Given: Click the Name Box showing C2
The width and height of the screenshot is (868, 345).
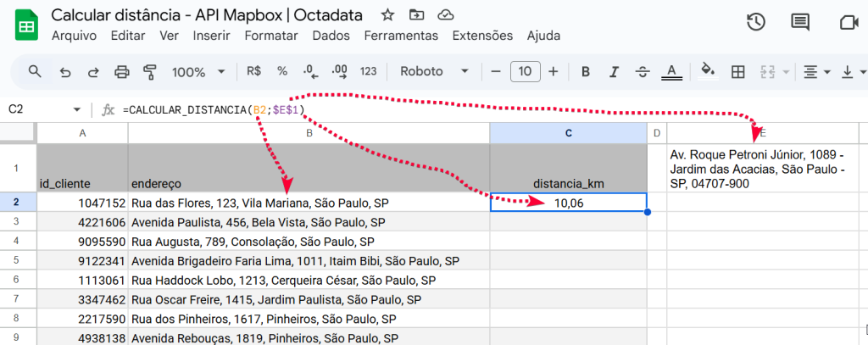Looking at the screenshot, I should click(x=39, y=109).
